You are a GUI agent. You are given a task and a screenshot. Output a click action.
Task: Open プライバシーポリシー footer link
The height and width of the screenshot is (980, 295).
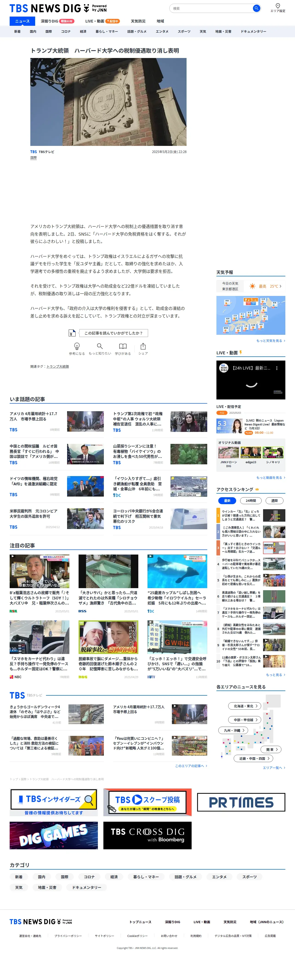click(68, 936)
